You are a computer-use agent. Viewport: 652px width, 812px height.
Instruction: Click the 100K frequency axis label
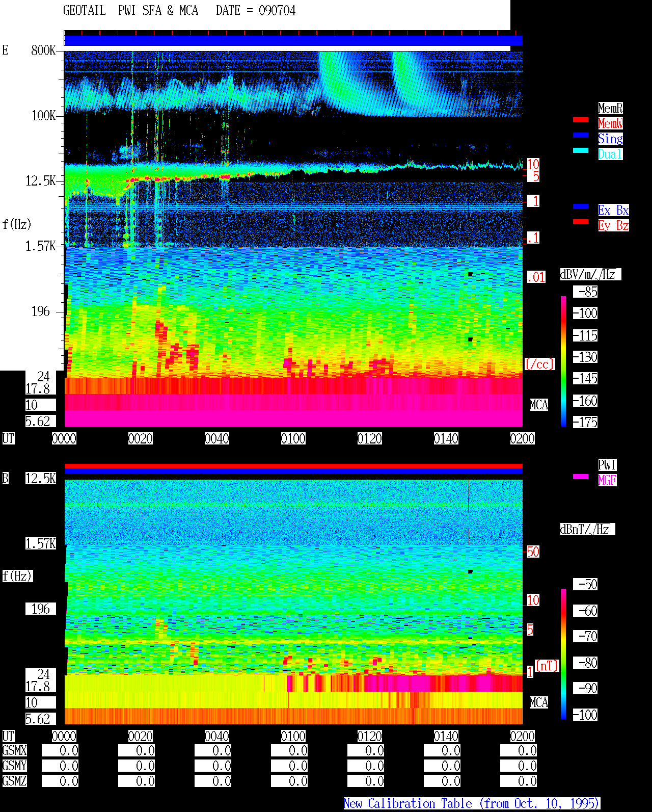pyautogui.click(x=43, y=115)
